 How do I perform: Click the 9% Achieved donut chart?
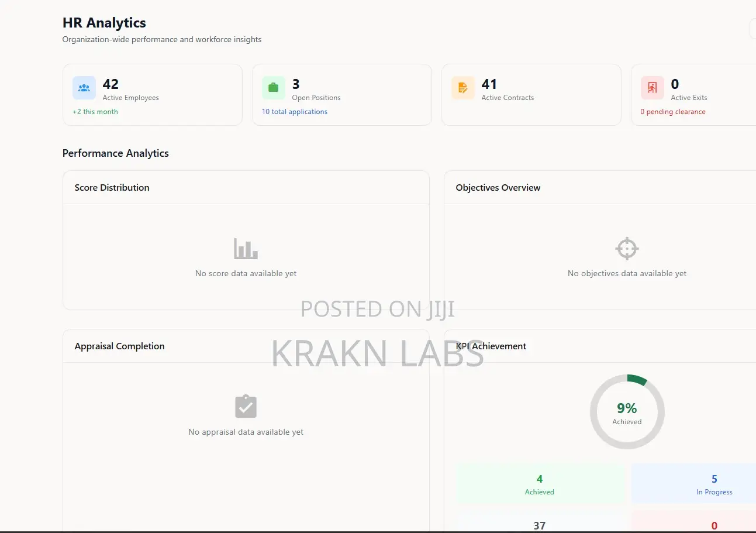[627, 412]
